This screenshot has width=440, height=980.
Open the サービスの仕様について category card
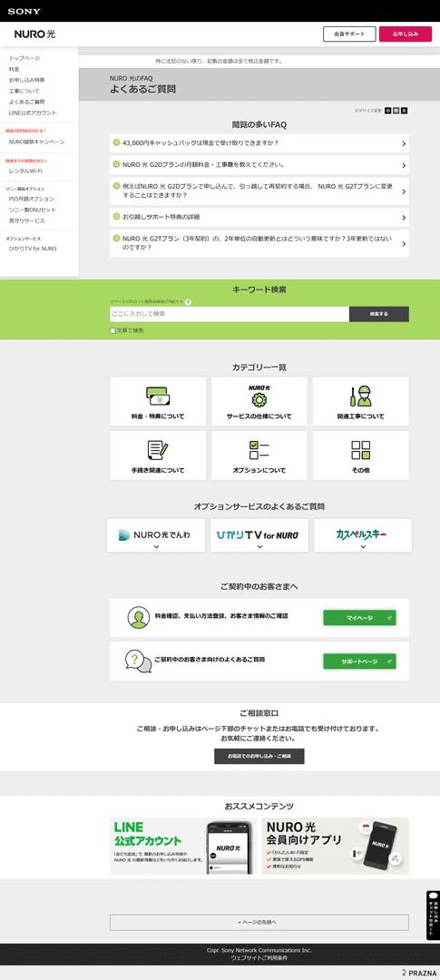coord(259,401)
